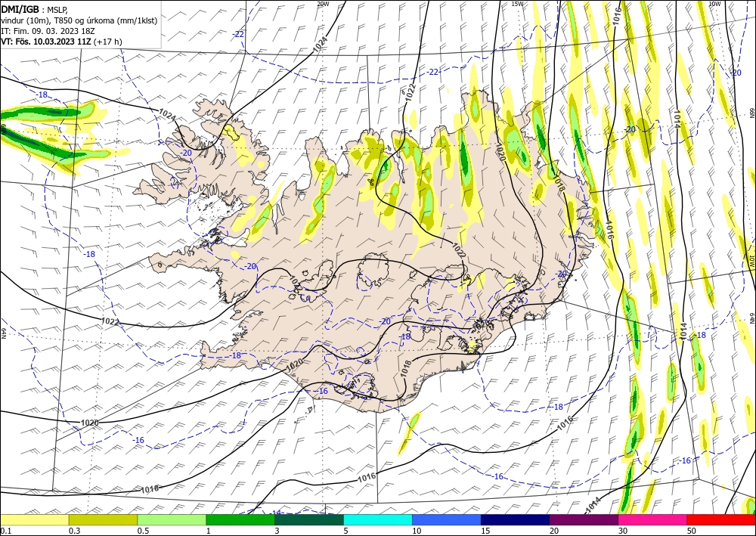Click the legend value '5' under the color bar
The width and height of the screenshot is (756, 536).
pos(345,531)
